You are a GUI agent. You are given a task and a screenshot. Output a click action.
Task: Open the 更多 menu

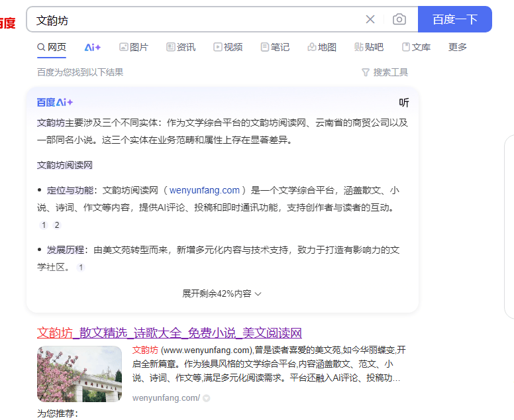[458, 47]
